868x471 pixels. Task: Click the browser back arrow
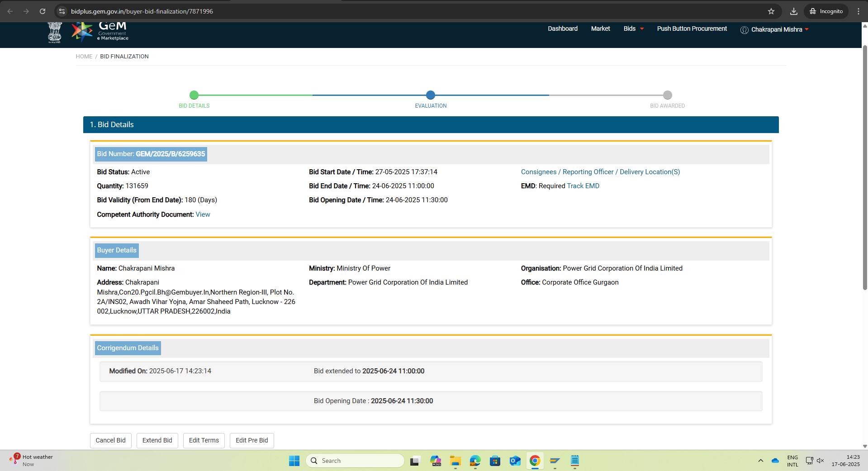(10, 11)
